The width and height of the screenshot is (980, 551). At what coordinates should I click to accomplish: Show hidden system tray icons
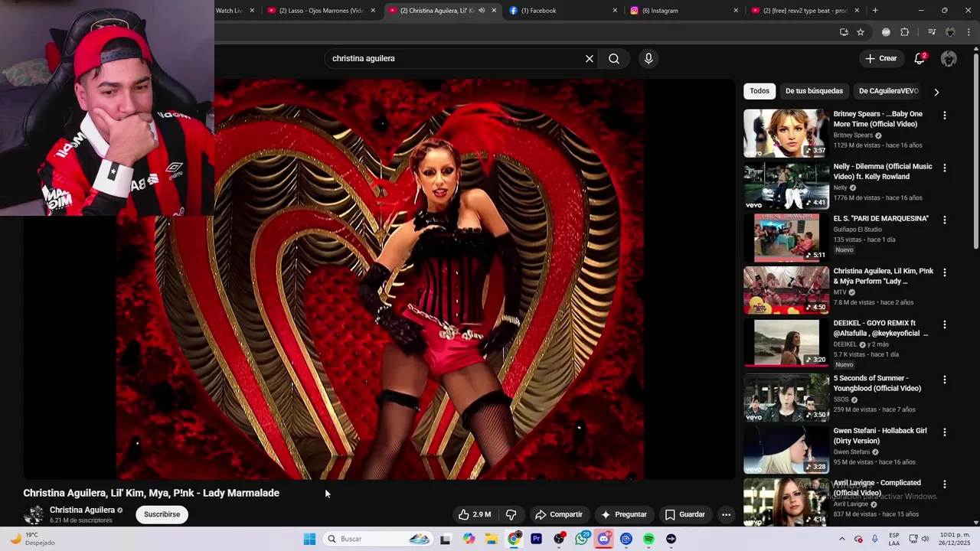842,539
